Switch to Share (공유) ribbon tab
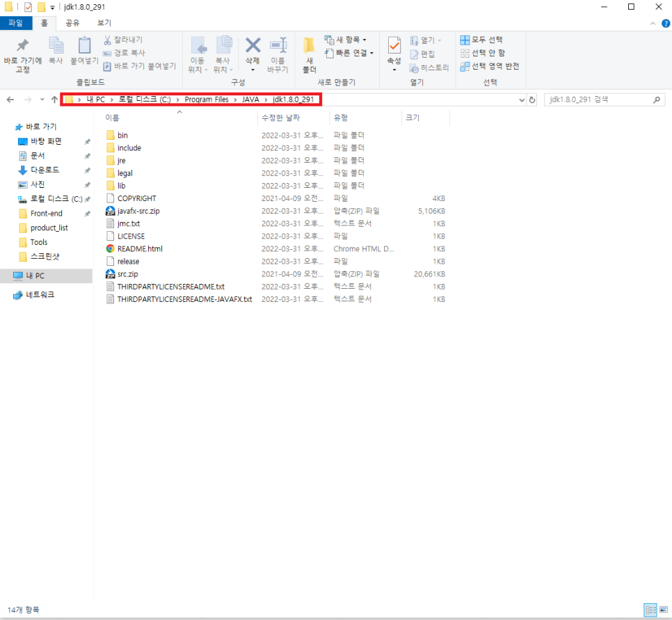 (72, 23)
